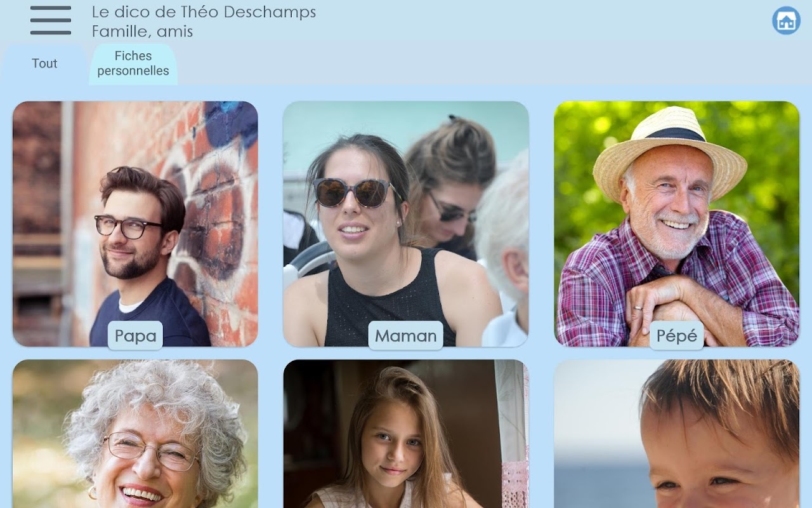Tap the grandmother's curly grey hair
The height and width of the screenshot is (508, 812).
[x=155, y=400]
